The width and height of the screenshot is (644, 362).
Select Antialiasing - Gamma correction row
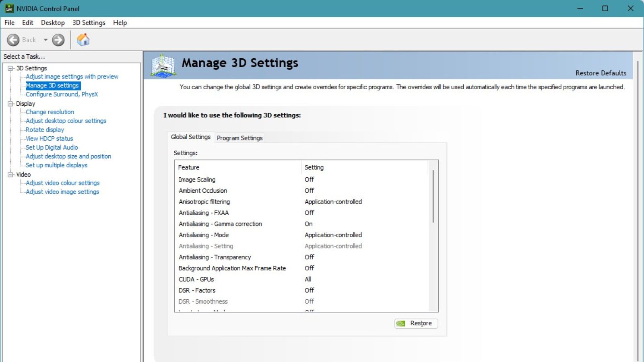pos(302,224)
